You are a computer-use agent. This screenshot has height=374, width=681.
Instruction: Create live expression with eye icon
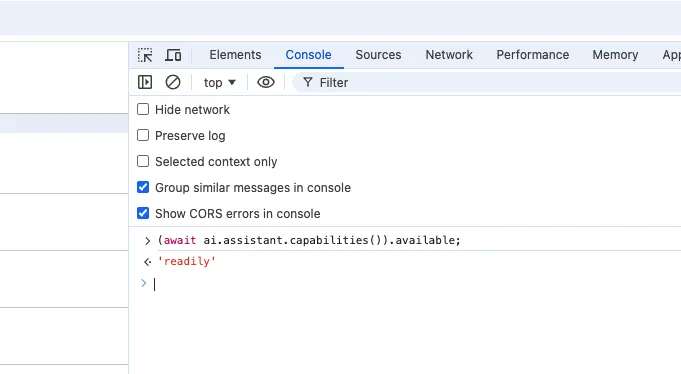click(x=266, y=82)
